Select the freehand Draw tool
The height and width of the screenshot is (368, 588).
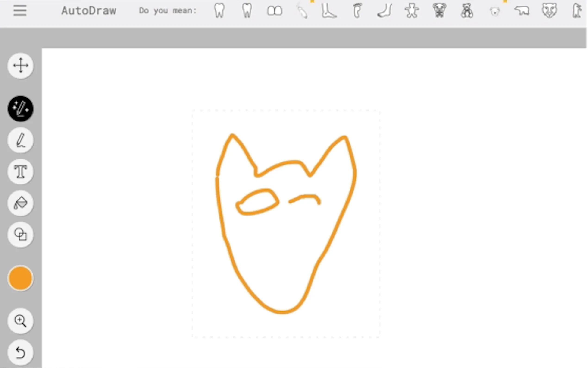[21, 140]
